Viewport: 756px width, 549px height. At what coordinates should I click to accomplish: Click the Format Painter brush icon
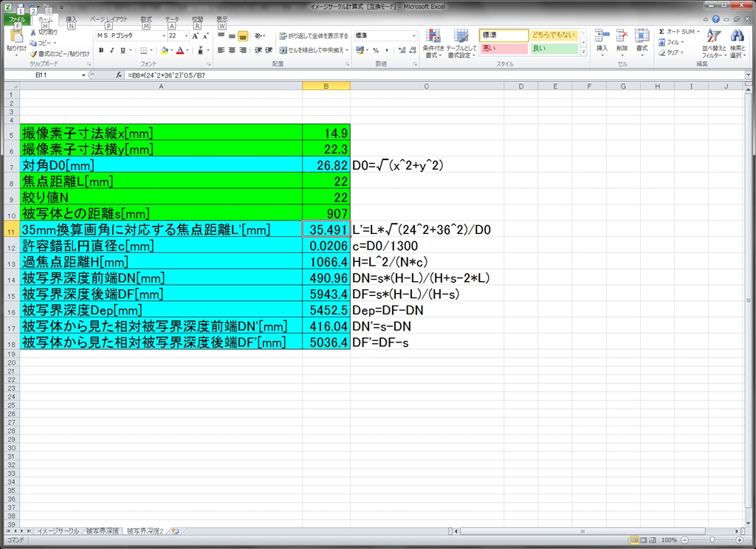[33, 54]
